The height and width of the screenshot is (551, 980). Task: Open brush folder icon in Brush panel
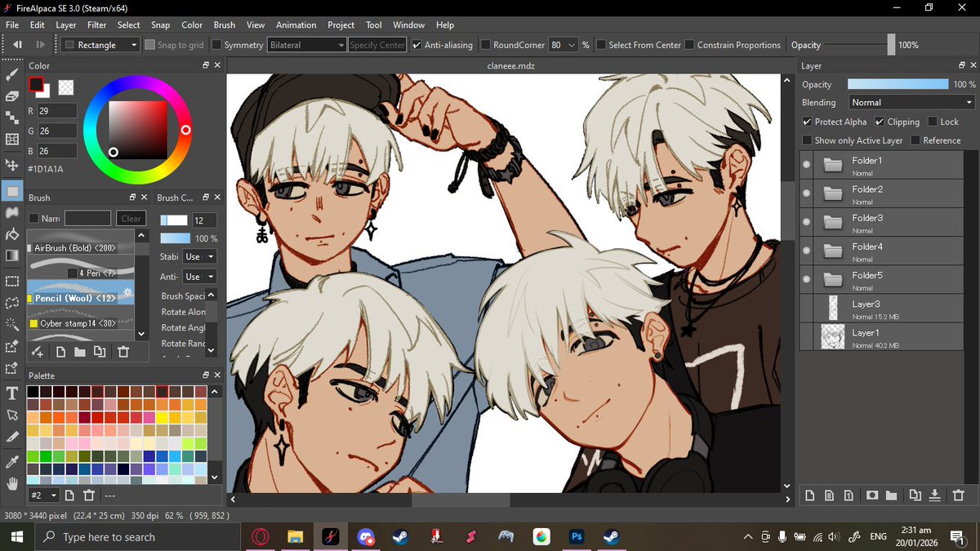80,352
